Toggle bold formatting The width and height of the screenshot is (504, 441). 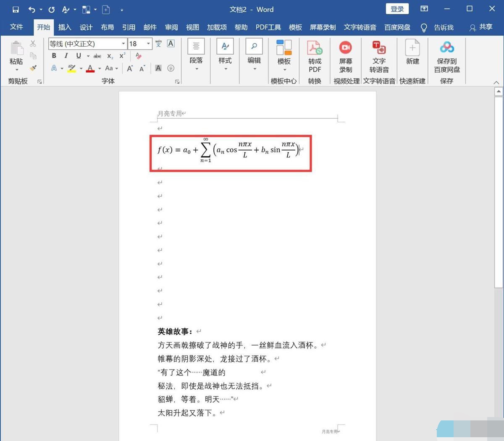(54, 56)
